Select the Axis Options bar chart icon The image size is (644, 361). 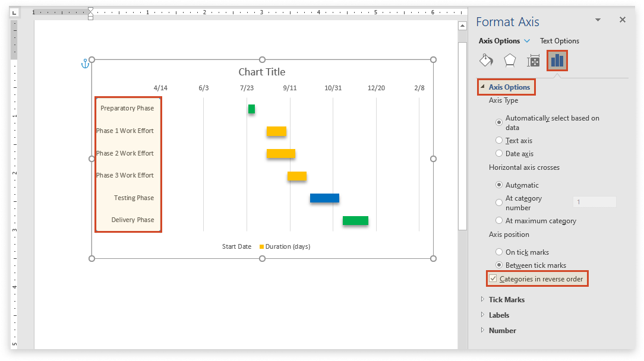[557, 61]
